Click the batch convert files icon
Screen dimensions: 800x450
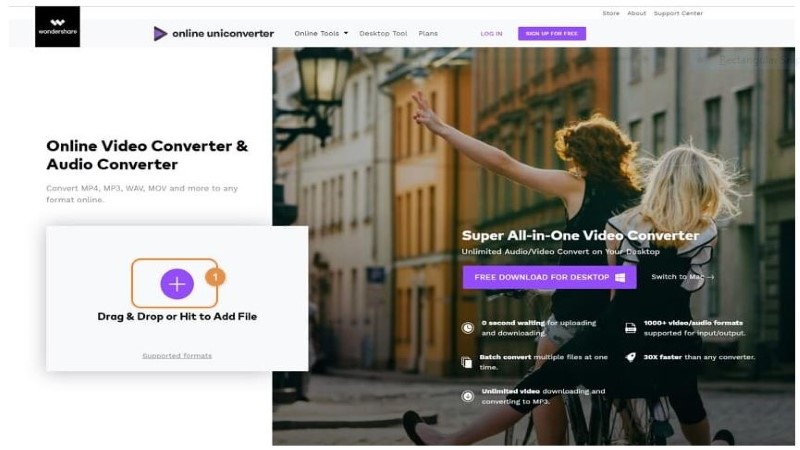466,362
